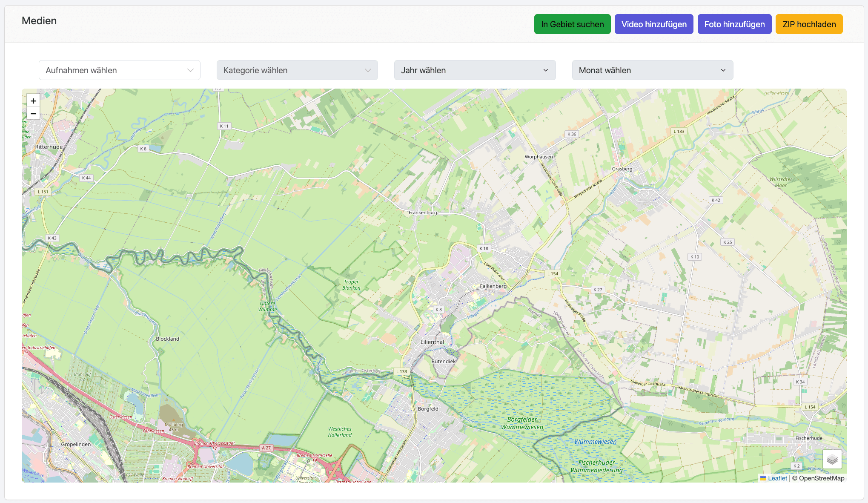Open the Kategorie wählen dropdown
868x503 pixels.
click(x=297, y=70)
